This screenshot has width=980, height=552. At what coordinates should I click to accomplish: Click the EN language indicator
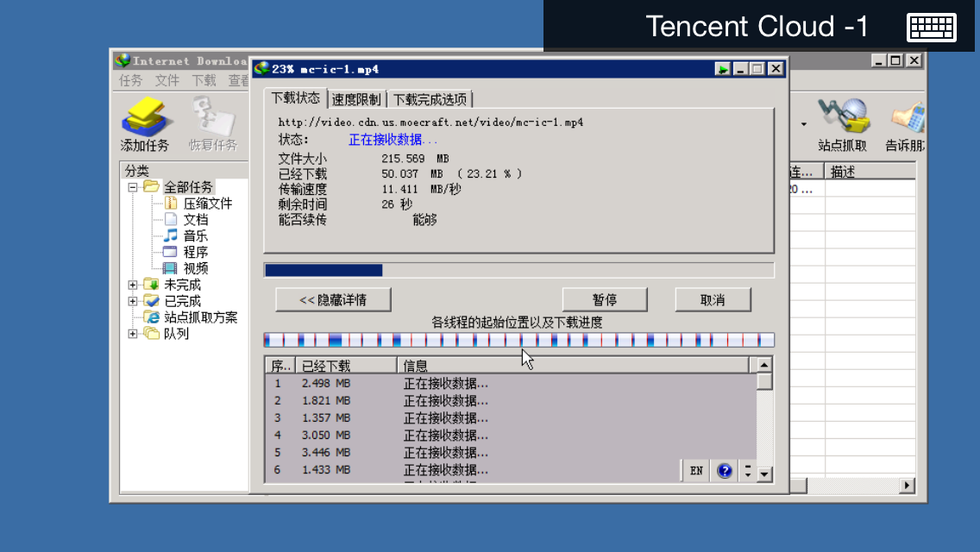pos(696,471)
